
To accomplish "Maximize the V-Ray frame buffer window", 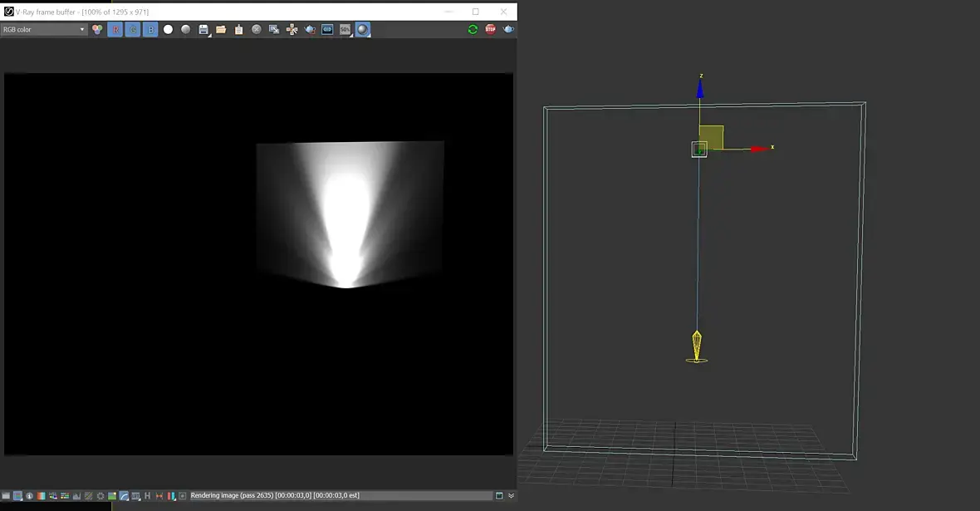I will pyautogui.click(x=476, y=12).
